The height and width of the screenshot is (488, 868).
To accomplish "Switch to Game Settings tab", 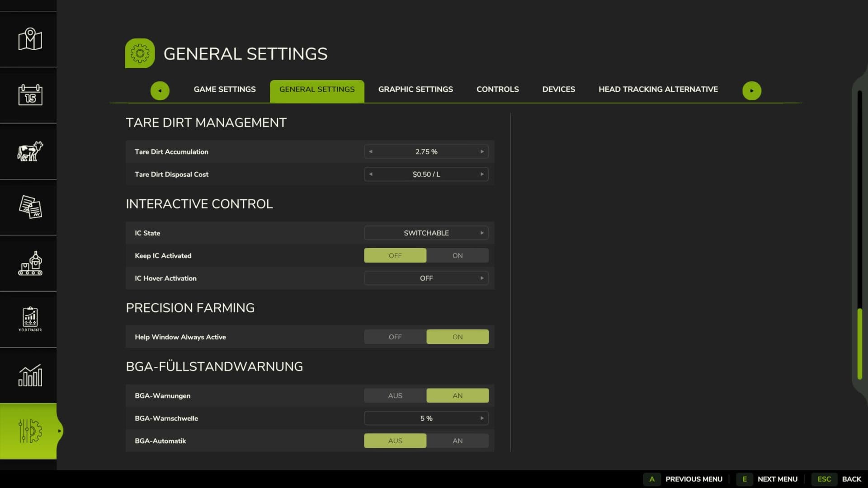I will click(x=225, y=89).
